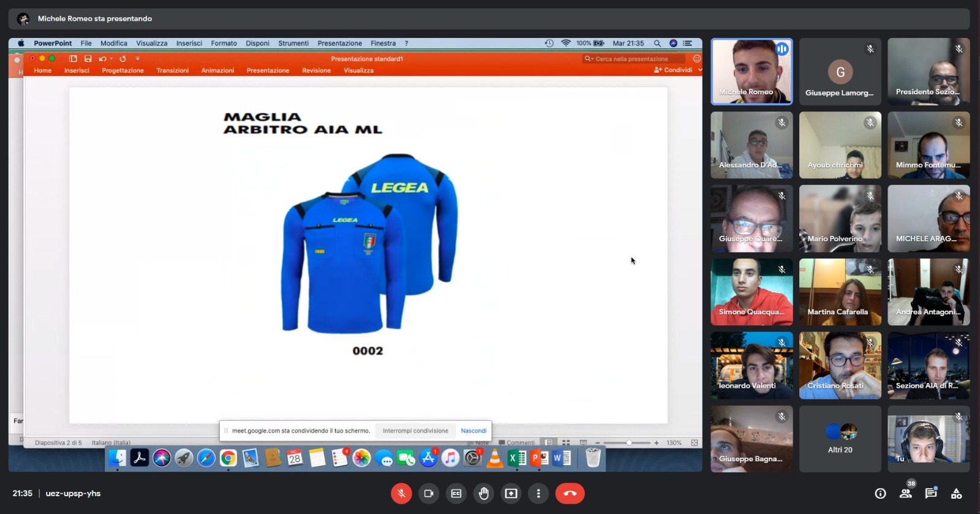Open the in-call chat messages panel
This screenshot has height=514, width=980.
click(x=931, y=493)
